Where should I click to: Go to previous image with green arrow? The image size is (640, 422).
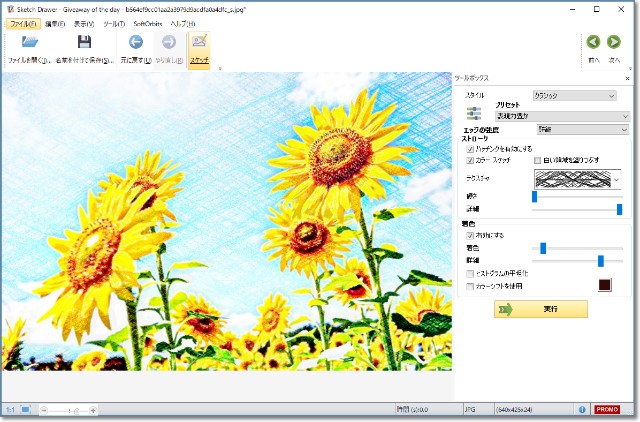(593, 42)
